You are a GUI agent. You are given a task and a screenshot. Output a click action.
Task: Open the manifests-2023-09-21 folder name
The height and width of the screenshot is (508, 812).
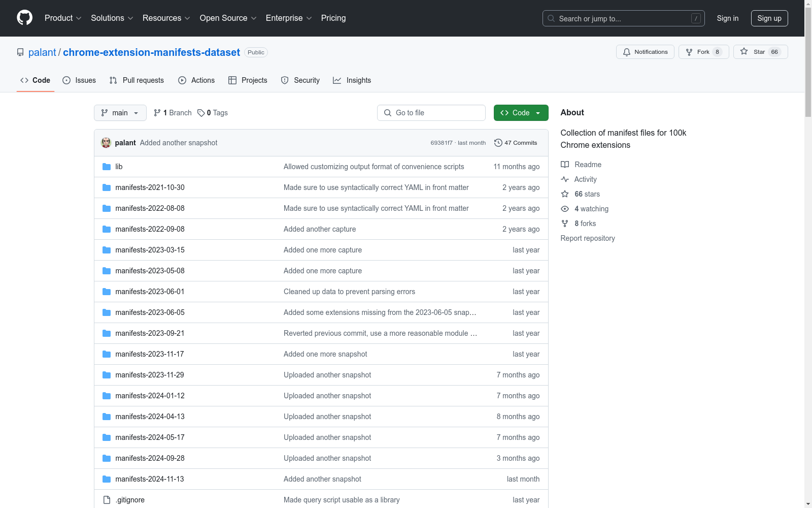pos(150,333)
